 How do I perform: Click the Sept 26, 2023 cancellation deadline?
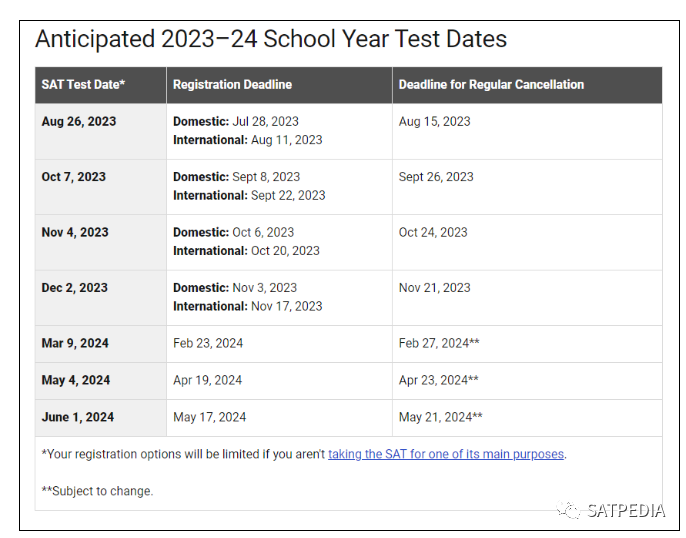436,177
